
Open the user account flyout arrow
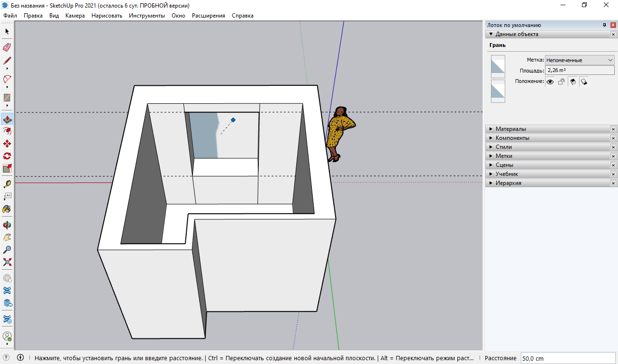point(7,345)
